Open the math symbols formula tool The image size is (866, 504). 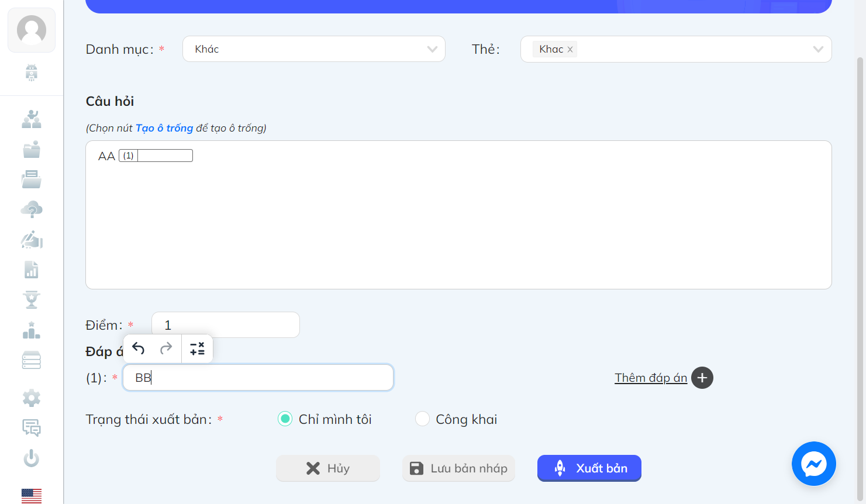click(198, 348)
